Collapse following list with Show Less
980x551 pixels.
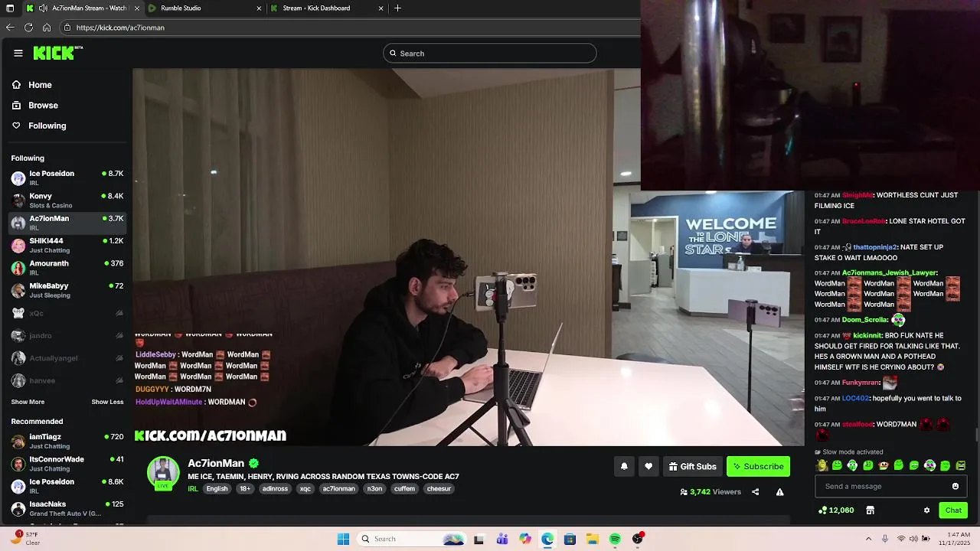pos(107,402)
